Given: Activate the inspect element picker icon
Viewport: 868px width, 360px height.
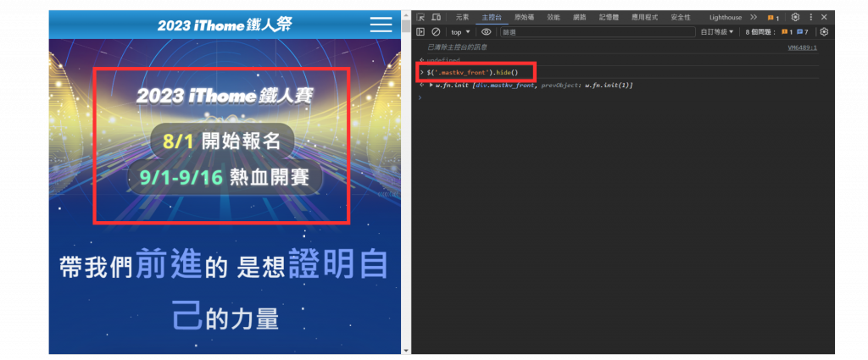Looking at the screenshot, I should 420,17.
